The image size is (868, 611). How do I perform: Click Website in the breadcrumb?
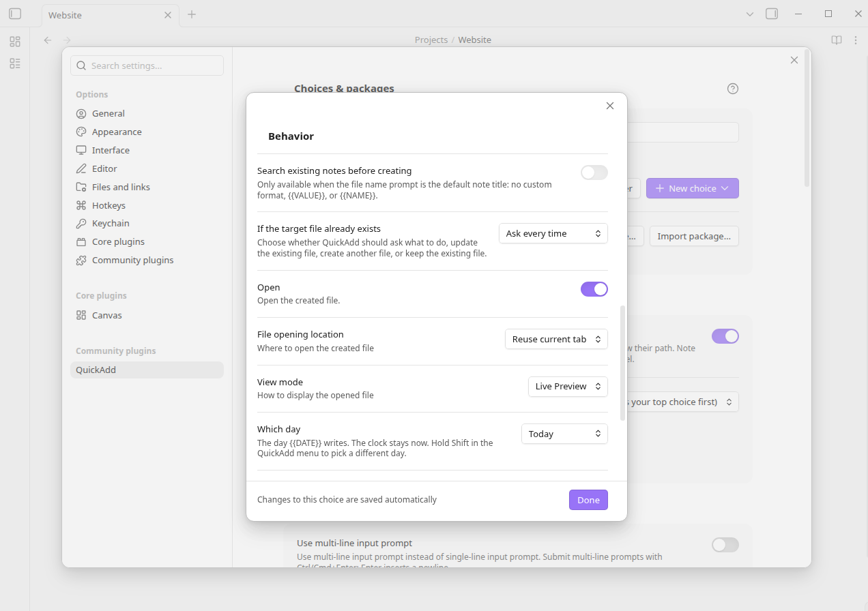pos(475,40)
